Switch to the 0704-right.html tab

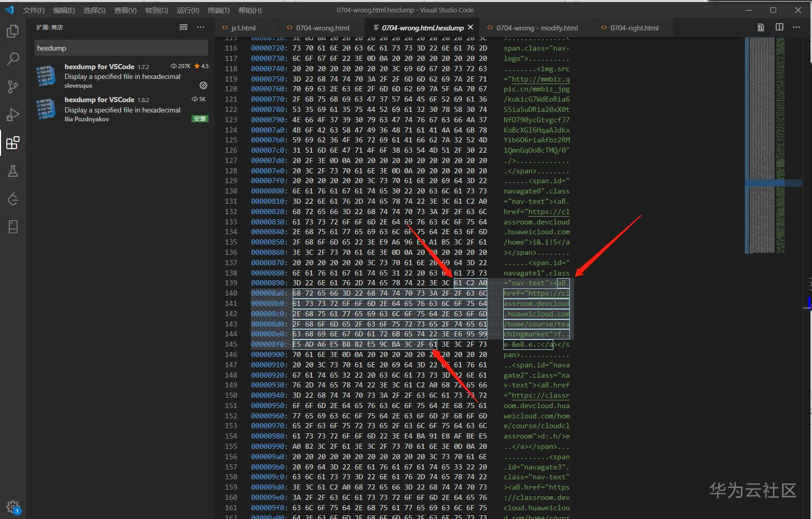pyautogui.click(x=634, y=28)
